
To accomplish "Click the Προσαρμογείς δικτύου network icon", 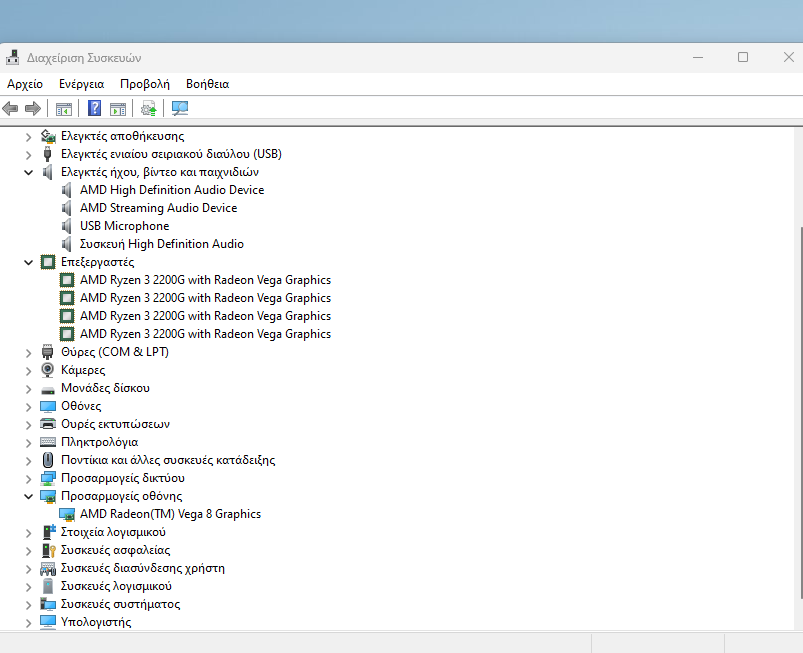I will [48, 478].
